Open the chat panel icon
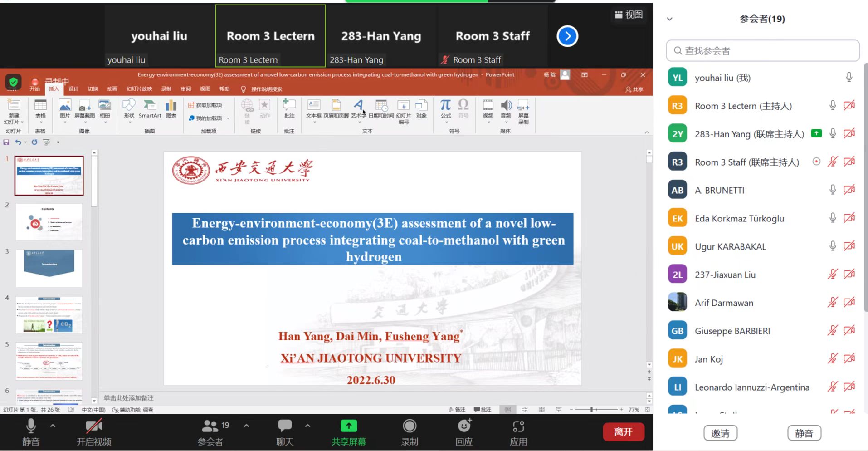 (x=285, y=426)
